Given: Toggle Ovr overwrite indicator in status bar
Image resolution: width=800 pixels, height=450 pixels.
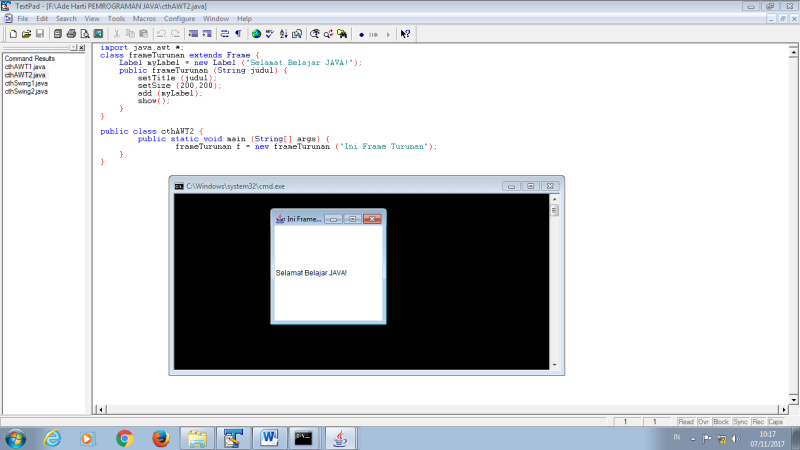Looking at the screenshot, I should pyautogui.click(x=704, y=422).
